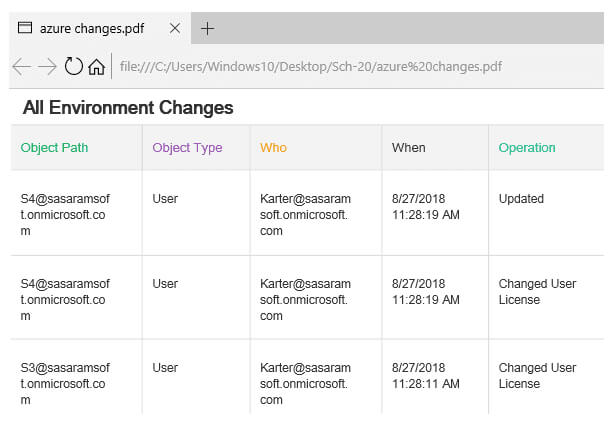
Task: Click the Object Type column header
Action: [187, 148]
